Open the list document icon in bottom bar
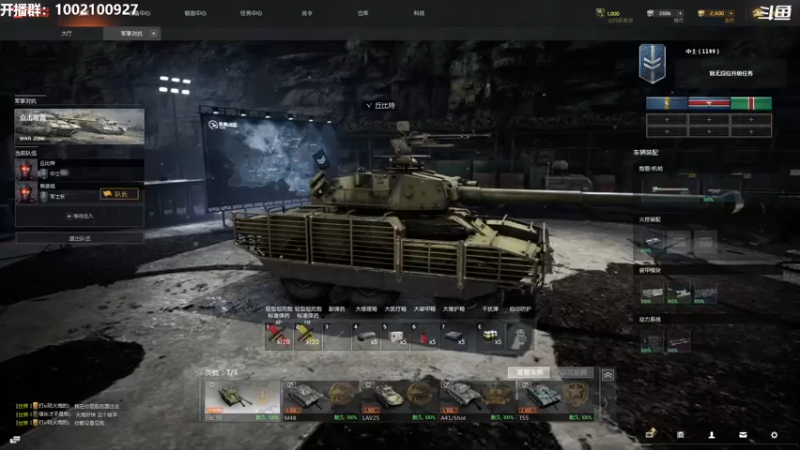This screenshot has height=450, width=800. point(681,435)
